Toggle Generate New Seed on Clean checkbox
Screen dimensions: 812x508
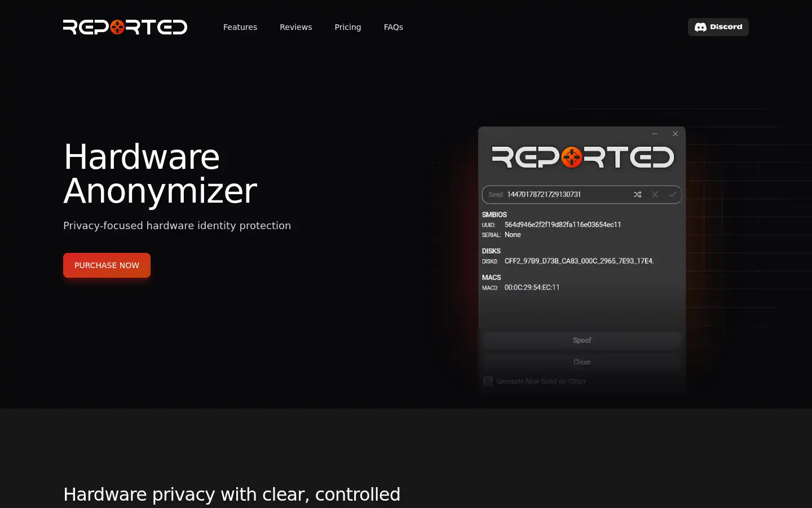[x=488, y=382]
